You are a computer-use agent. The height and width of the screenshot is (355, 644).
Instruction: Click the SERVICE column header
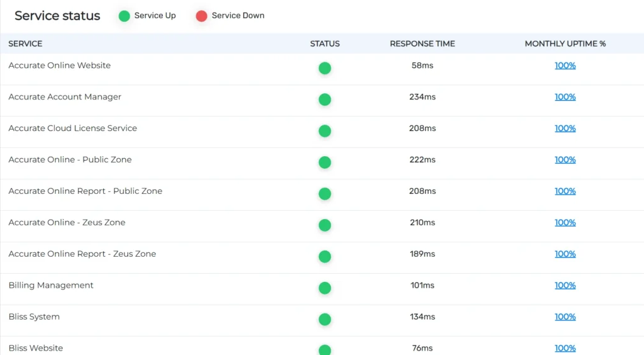pyautogui.click(x=25, y=43)
